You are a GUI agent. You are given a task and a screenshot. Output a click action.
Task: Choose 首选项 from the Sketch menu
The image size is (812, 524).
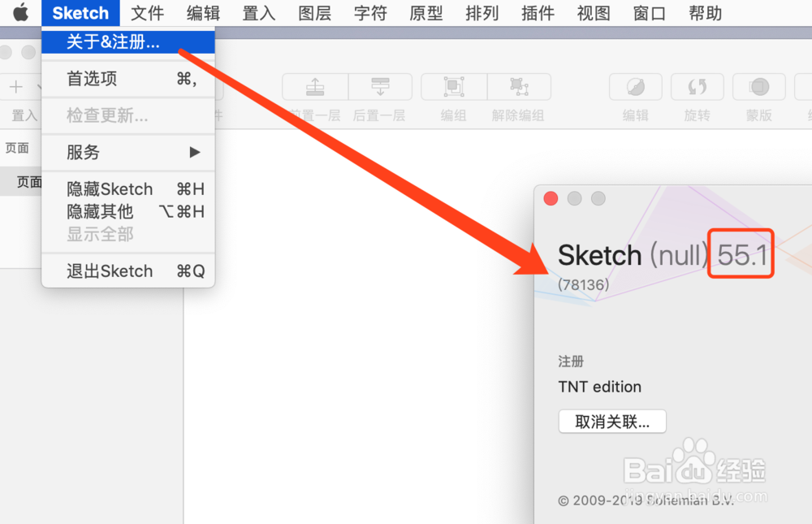pyautogui.click(x=128, y=79)
